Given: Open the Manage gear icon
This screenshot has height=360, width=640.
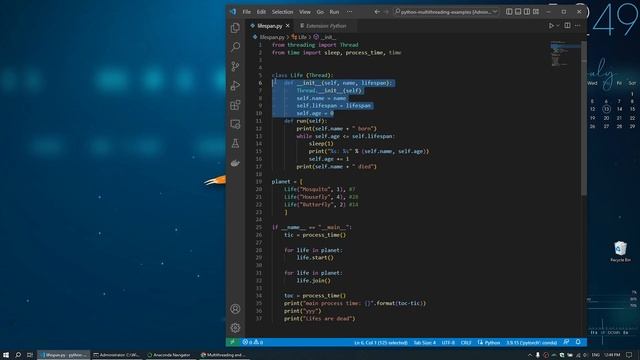Looking at the screenshot, I should click(x=235, y=327).
